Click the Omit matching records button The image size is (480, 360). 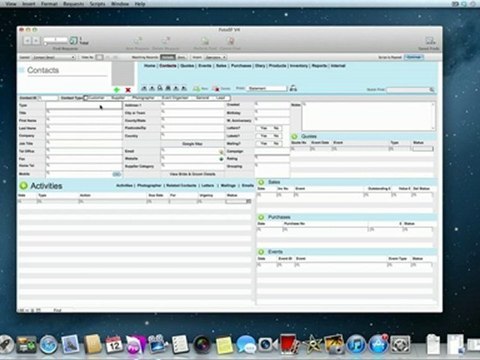(182, 57)
